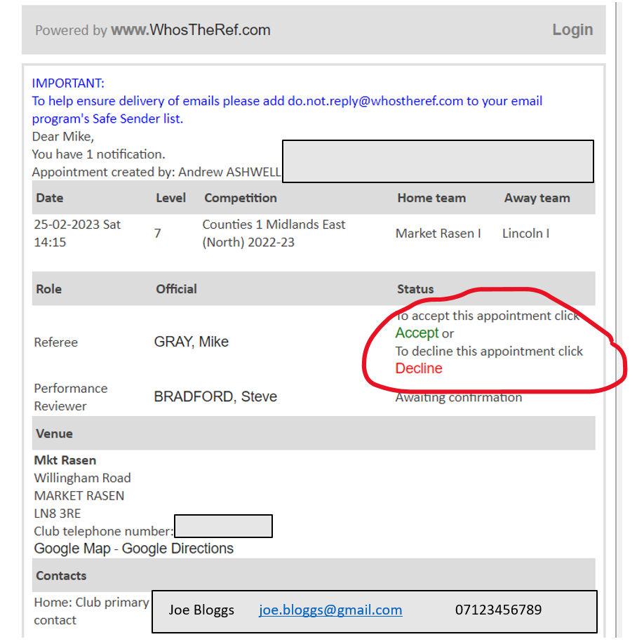
Task: Click contact phone number 07123456789
Action: point(498,610)
